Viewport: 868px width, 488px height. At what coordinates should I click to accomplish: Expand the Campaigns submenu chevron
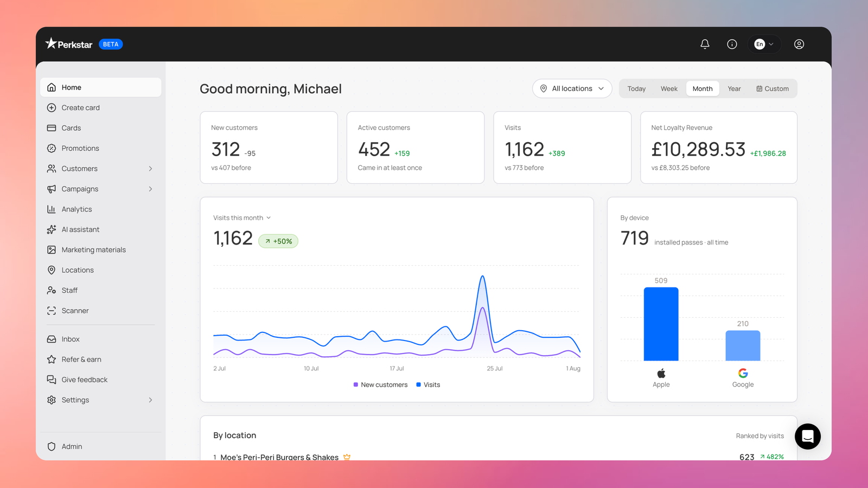coord(150,189)
